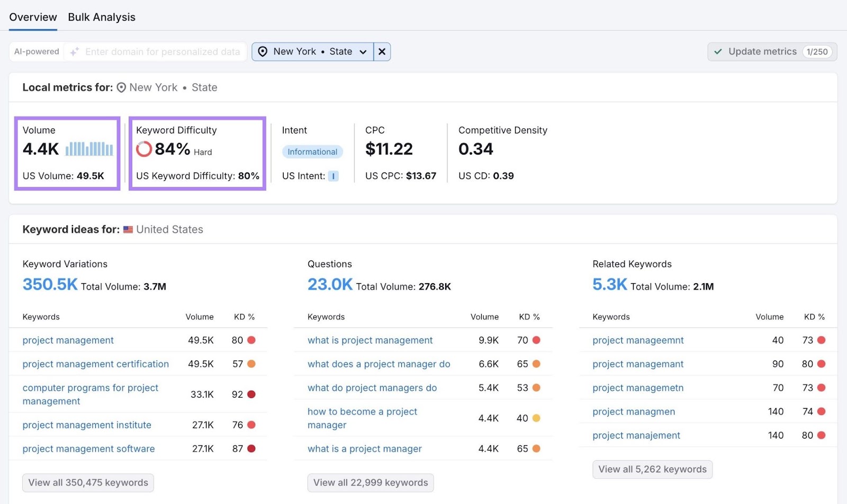
Task: Remove the New York location filter
Action: [382, 51]
